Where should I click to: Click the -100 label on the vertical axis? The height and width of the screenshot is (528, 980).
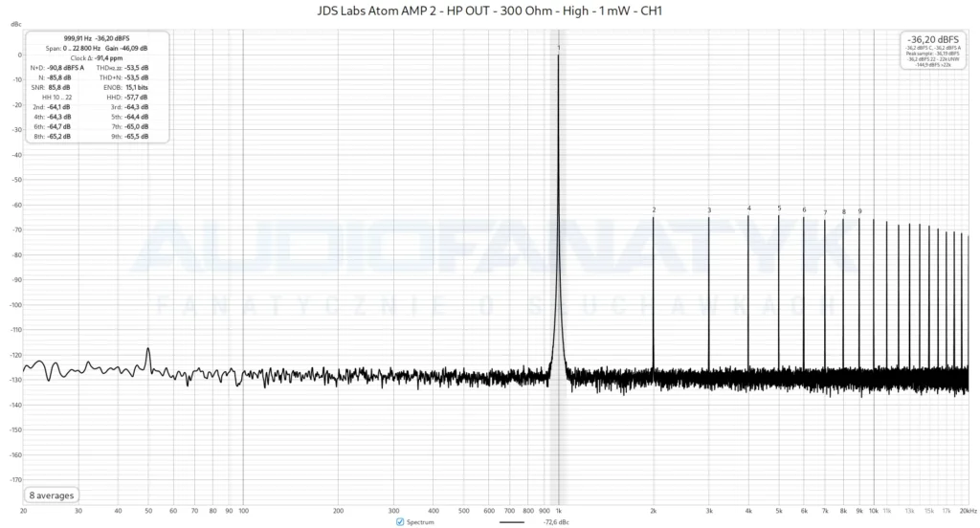15,305
